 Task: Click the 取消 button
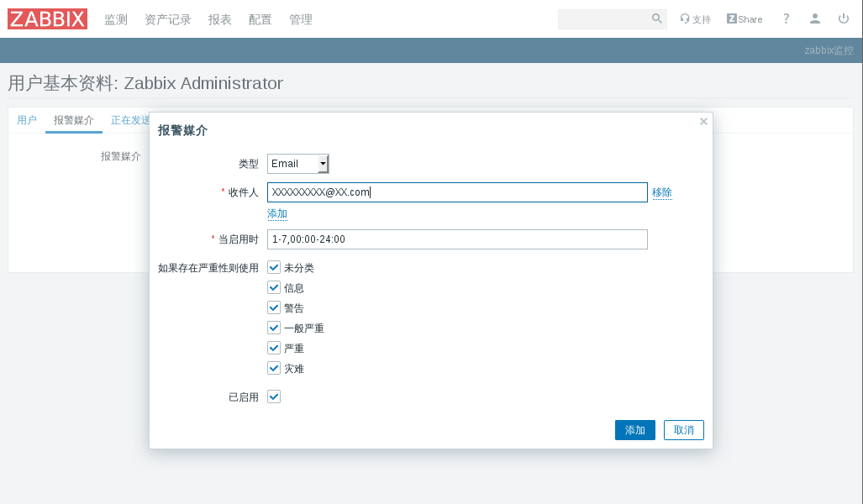(x=683, y=430)
